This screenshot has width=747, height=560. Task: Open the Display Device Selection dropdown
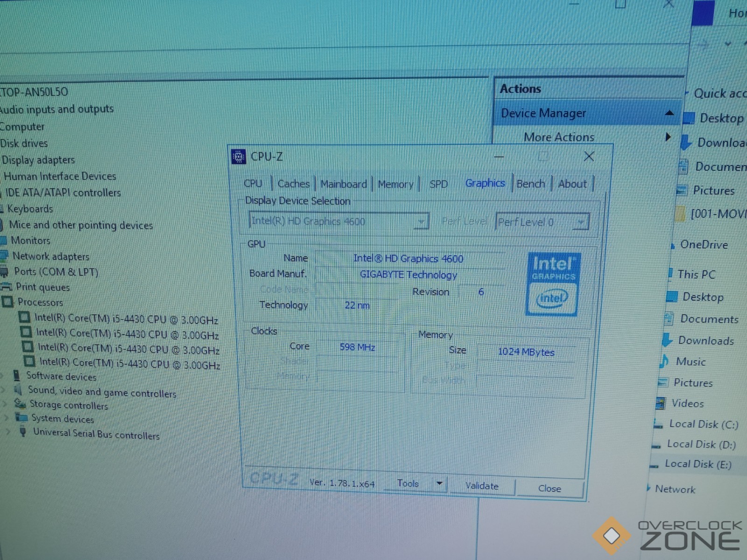338,221
